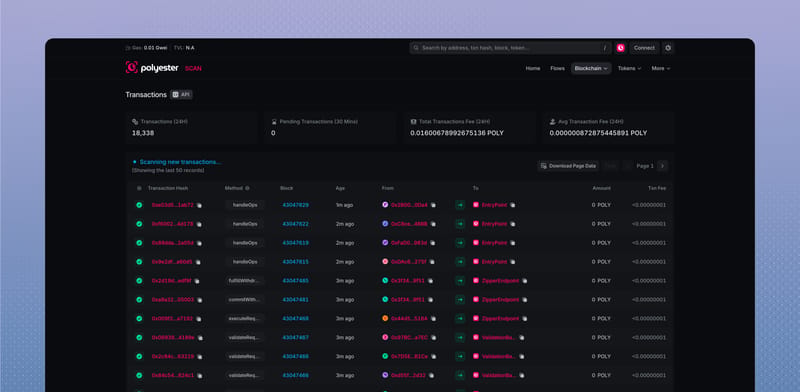Viewport: 800px width, 392px height.
Task: Open the Flows nav item
Action: pyautogui.click(x=557, y=68)
